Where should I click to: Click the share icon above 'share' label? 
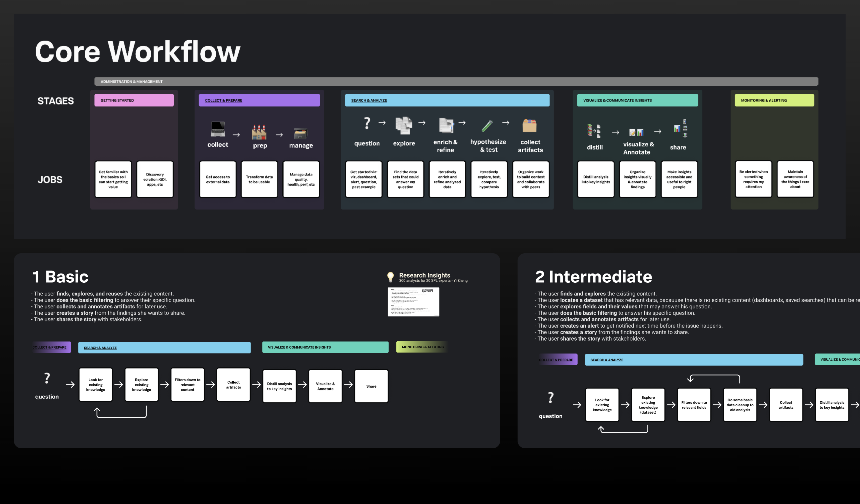[680, 128]
